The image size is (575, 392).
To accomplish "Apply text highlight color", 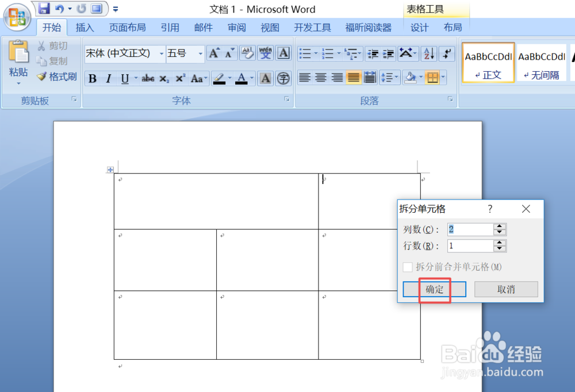I will pos(219,78).
